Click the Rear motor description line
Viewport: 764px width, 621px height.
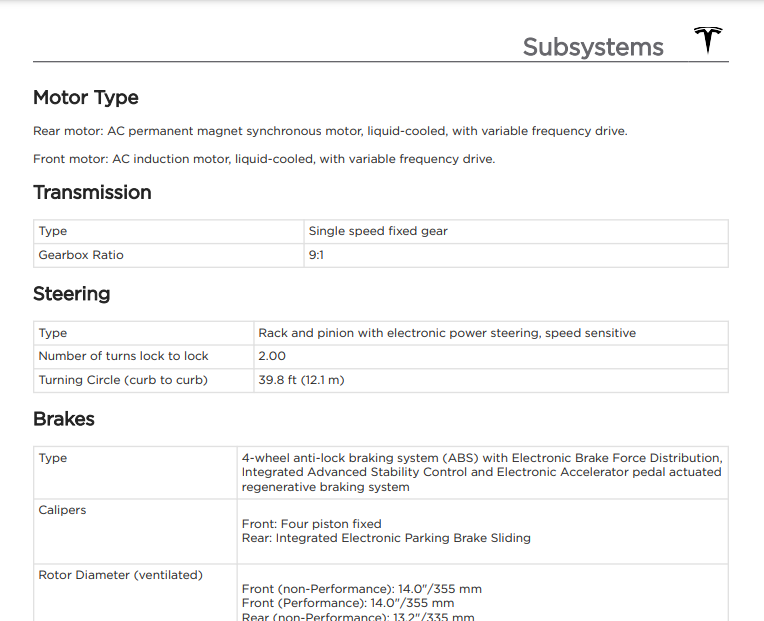click(330, 131)
